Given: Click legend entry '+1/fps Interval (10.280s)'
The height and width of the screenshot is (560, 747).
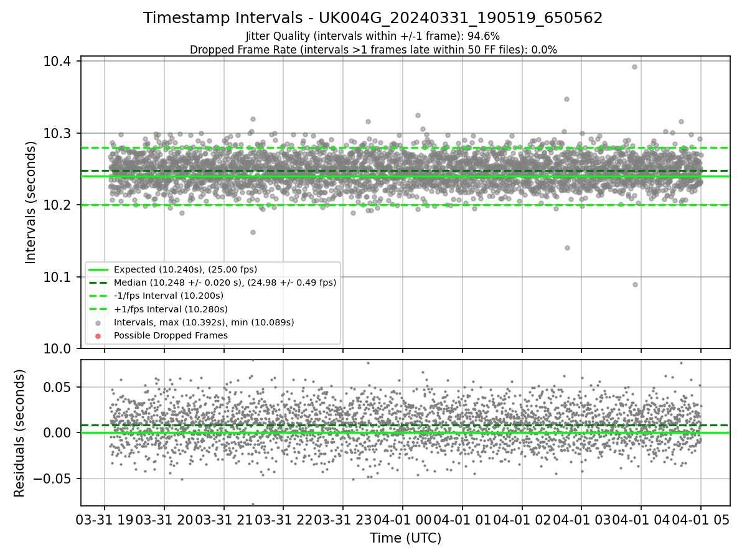Looking at the screenshot, I should click(171, 309).
